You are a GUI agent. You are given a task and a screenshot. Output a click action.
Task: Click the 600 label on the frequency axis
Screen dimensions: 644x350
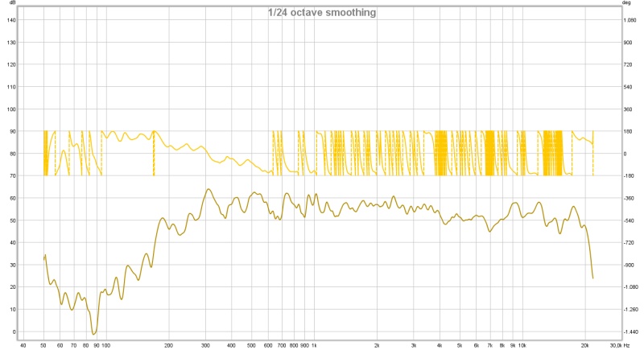[268, 345]
